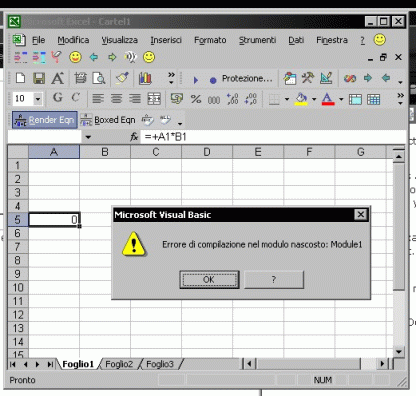This screenshot has height=396, width=416.
Task: Open the Visualizza menu
Action: pyautogui.click(x=120, y=40)
